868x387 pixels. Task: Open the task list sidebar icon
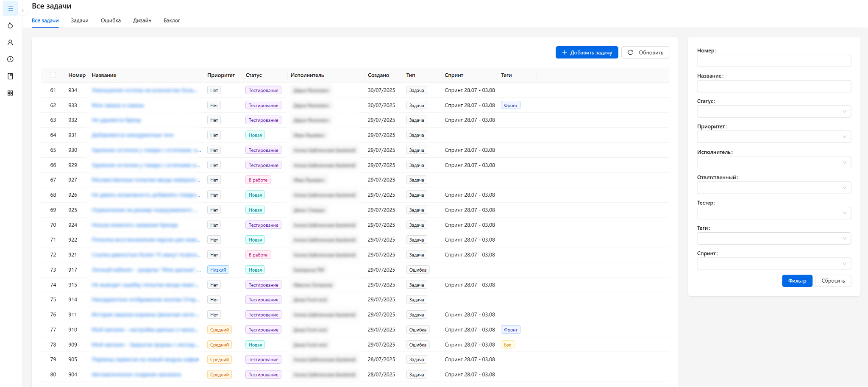coord(10,8)
